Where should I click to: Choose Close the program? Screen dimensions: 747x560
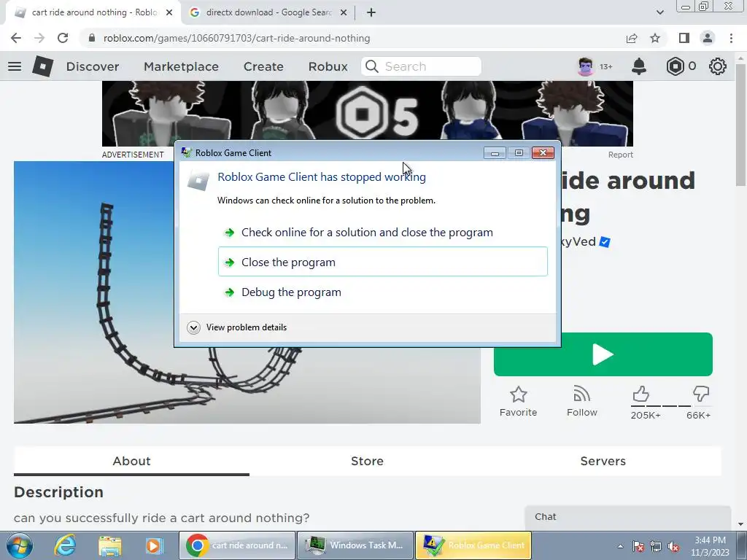382,262
